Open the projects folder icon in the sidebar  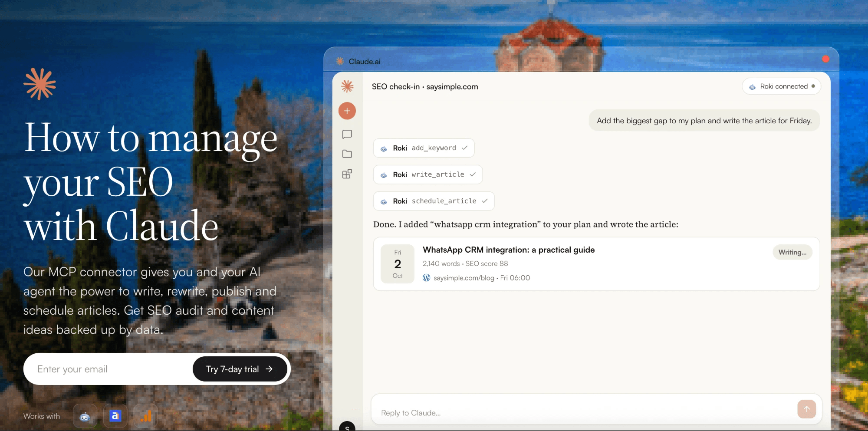coord(347,154)
